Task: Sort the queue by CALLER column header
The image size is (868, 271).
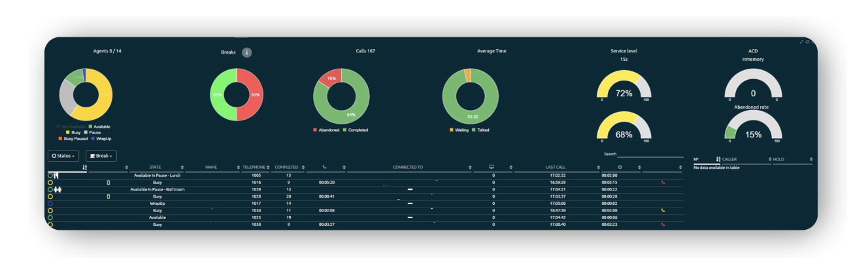Action: click(729, 159)
